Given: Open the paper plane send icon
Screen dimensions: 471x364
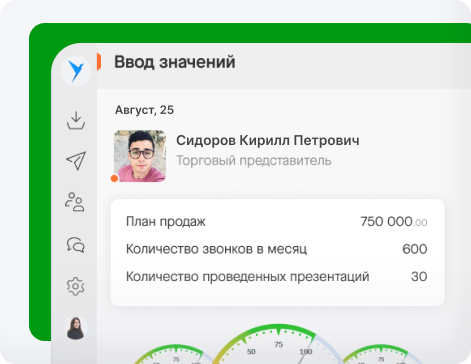Looking at the screenshot, I should pyautogui.click(x=76, y=161).
